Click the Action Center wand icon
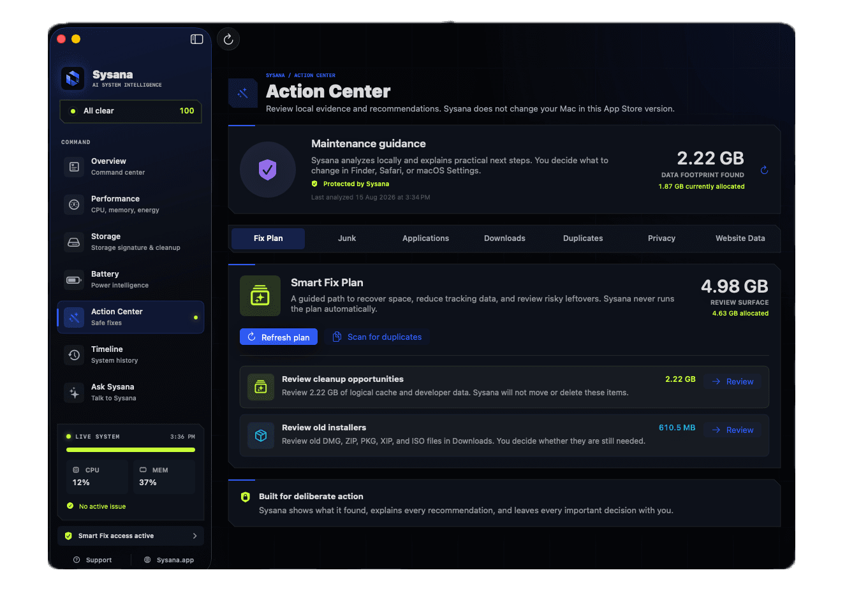This screenshot has width=868, height=591. point(74,317)
